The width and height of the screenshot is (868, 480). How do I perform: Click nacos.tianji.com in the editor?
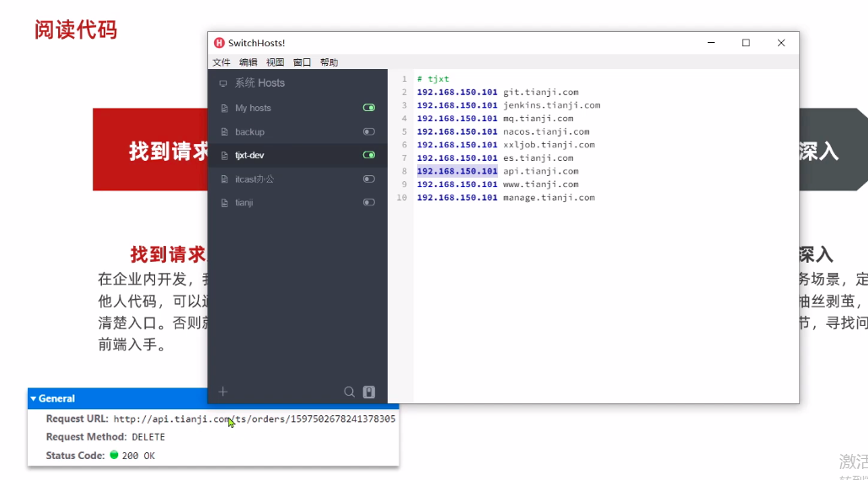click(x=546, y=132)
